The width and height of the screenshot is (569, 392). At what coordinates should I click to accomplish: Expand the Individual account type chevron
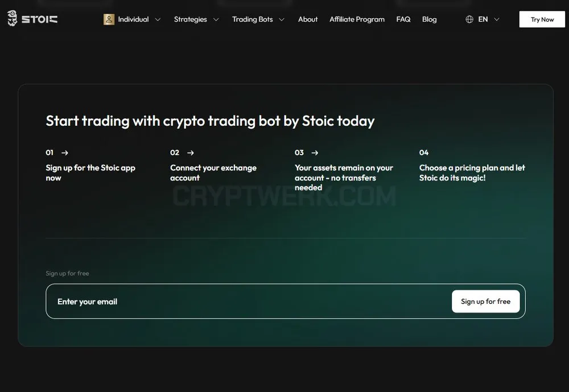coord(158,19)
